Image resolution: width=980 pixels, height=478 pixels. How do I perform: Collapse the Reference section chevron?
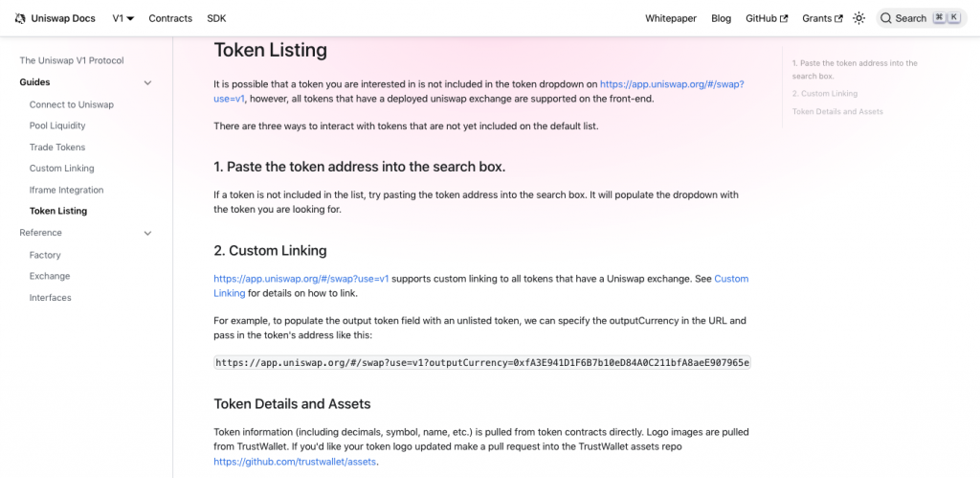pos(147,234)
